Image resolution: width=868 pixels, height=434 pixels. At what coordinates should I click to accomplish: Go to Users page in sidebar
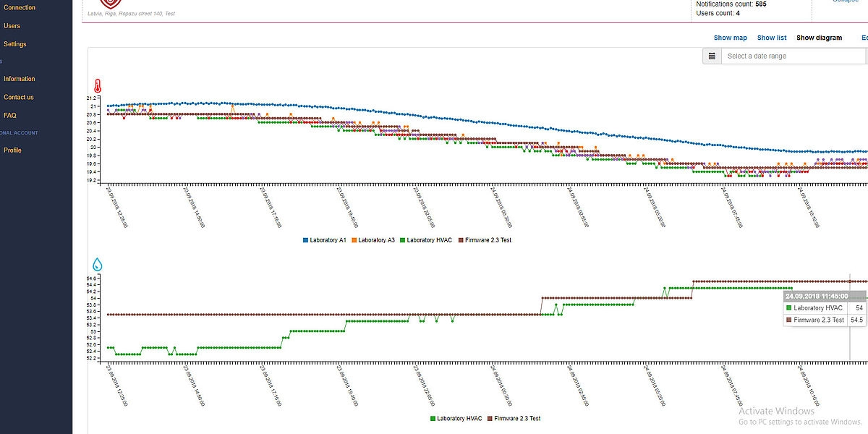pos(12,26)
